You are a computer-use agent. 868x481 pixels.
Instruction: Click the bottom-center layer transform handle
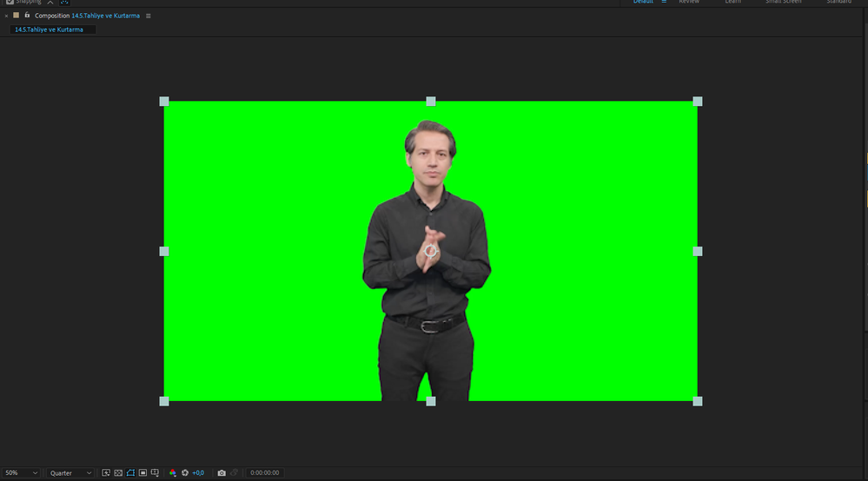point(431,401)
